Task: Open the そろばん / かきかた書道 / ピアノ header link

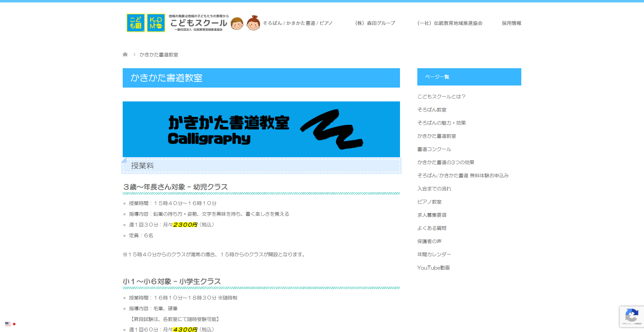Action: tap(297, 23)
